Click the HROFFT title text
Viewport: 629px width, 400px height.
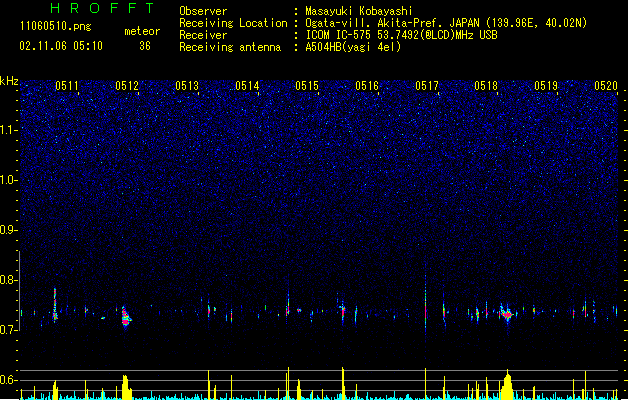pos(102,8)
